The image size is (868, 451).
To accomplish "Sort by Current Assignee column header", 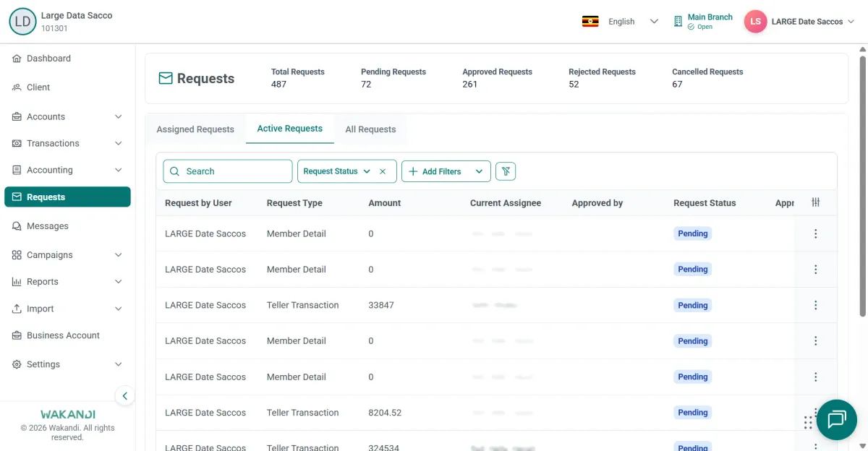I will (x=506, y=203).
